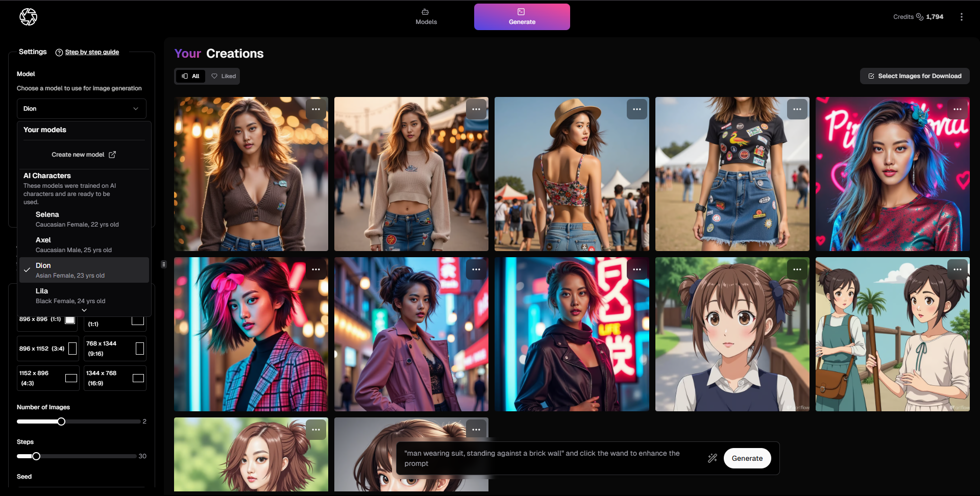Switch filter to Liked creations
Screen dimensions: 980x496
click(x=223, y=76)
